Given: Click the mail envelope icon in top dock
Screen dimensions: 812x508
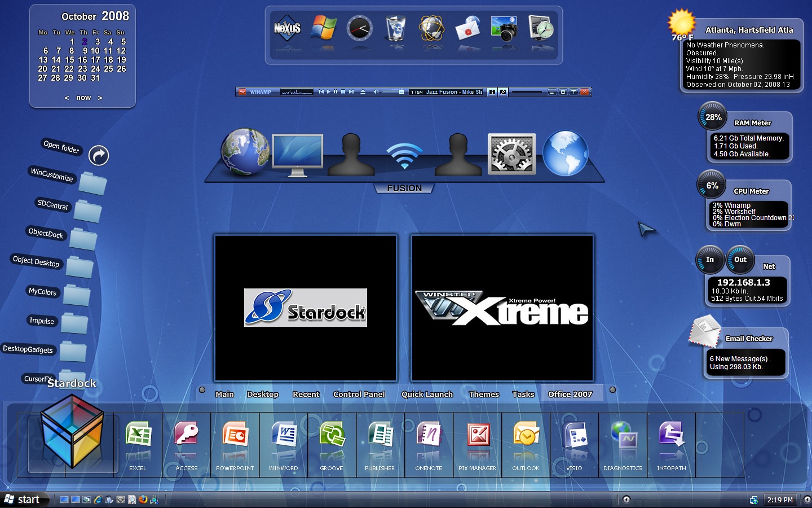Looking at the screenshot, I should (467, 28).
